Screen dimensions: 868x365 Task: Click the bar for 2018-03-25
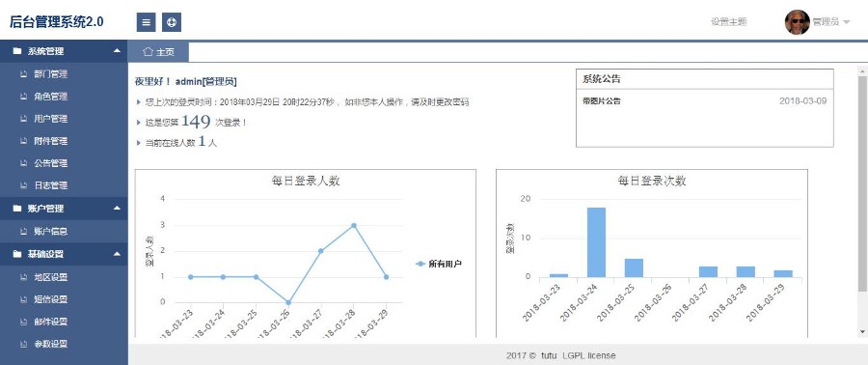tap(634, 267)
